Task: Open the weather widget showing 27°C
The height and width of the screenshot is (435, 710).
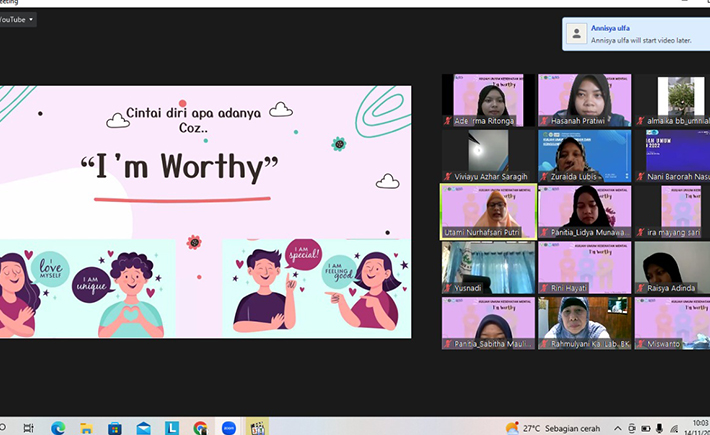Action: click(550, 427)
